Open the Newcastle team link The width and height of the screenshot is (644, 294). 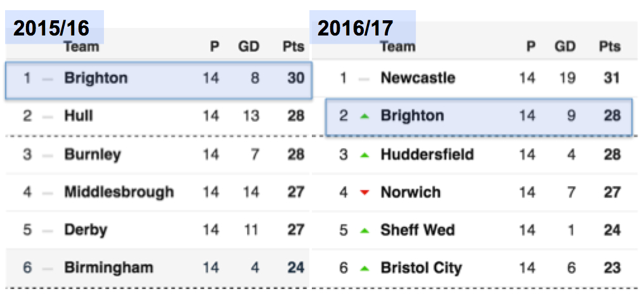point(418,78)
